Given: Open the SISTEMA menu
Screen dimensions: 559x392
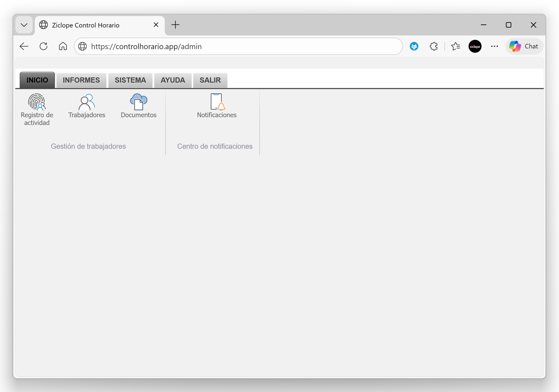Looking at the screenshot, I should 130,80.
